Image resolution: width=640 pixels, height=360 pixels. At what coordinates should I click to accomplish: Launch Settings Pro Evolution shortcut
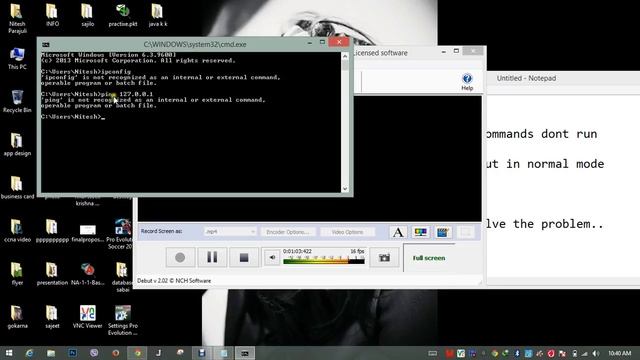click(122, 320)
